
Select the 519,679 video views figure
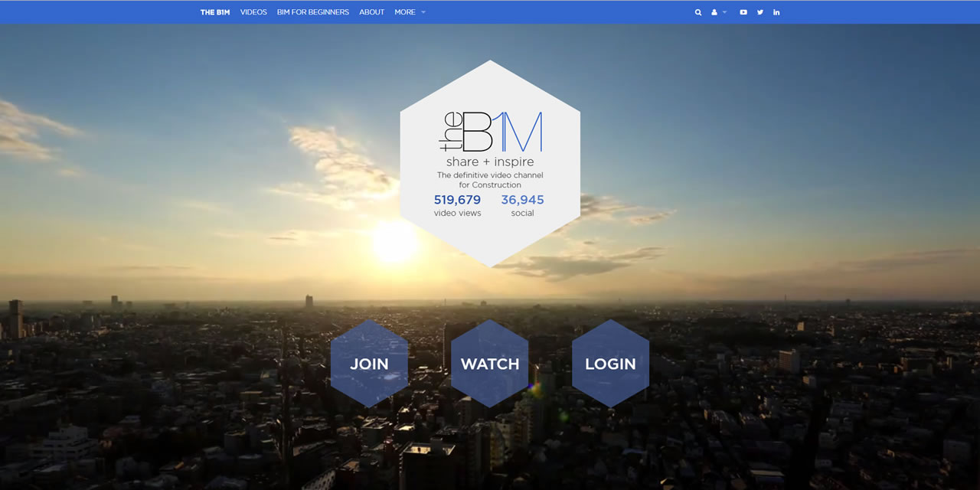coord(458,200)
